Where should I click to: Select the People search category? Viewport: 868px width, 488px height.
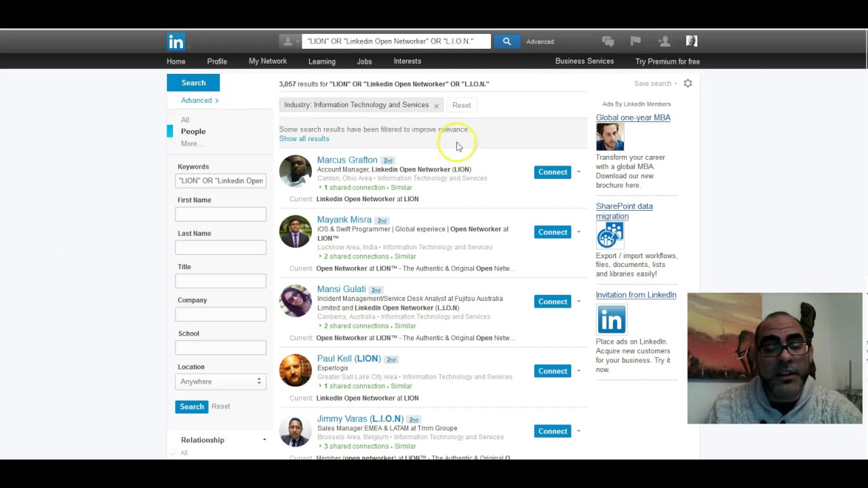(x=193, y=131)
